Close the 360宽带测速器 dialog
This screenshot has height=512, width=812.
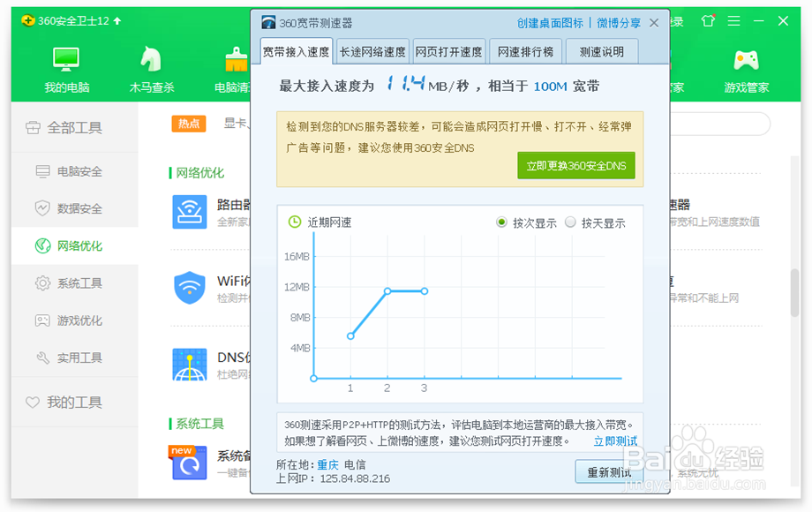654,23
